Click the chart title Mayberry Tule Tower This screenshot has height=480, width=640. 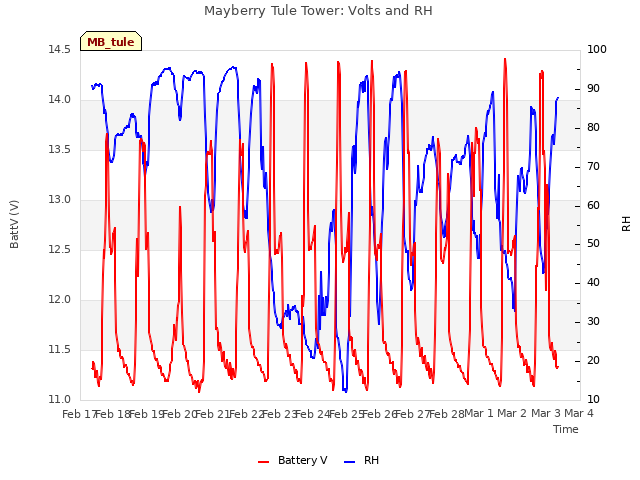318,11
